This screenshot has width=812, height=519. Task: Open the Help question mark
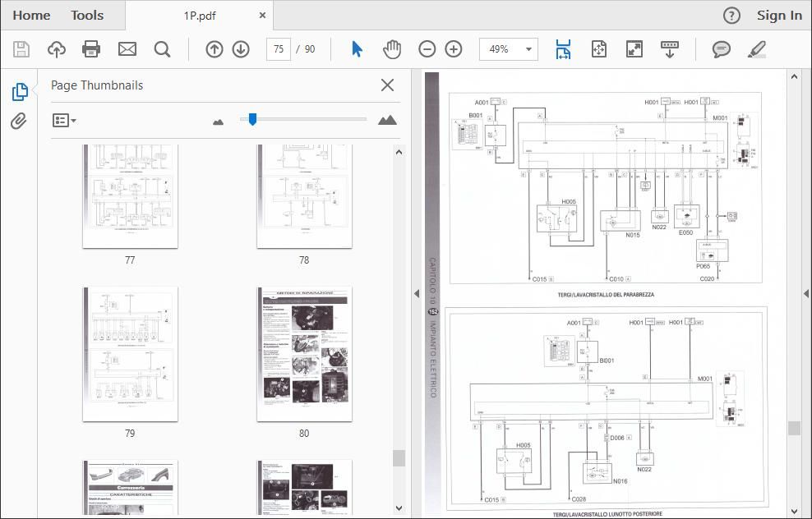pos(731,16)
